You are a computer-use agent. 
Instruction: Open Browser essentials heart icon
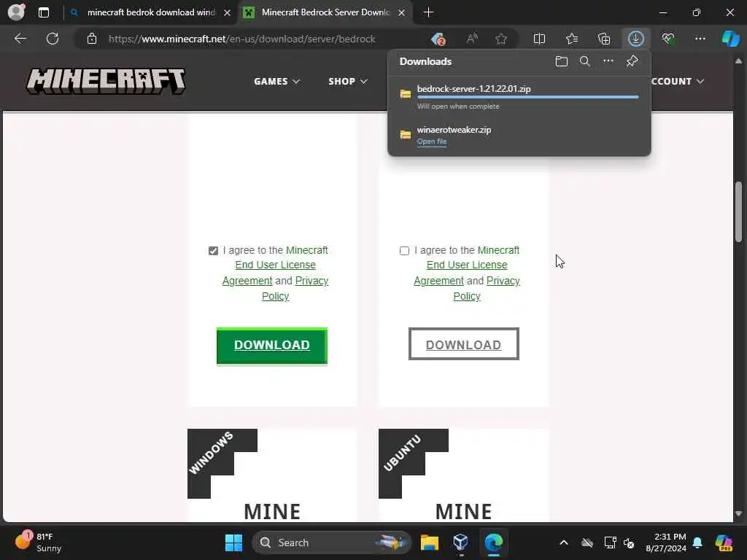coord(668,39)
